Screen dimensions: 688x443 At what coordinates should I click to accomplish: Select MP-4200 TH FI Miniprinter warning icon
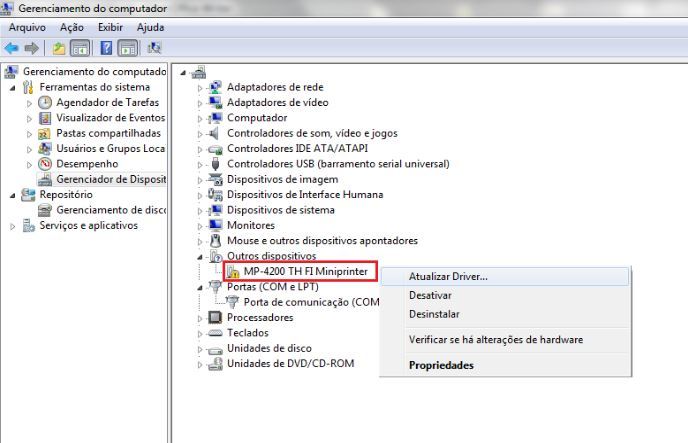[233, 272]
